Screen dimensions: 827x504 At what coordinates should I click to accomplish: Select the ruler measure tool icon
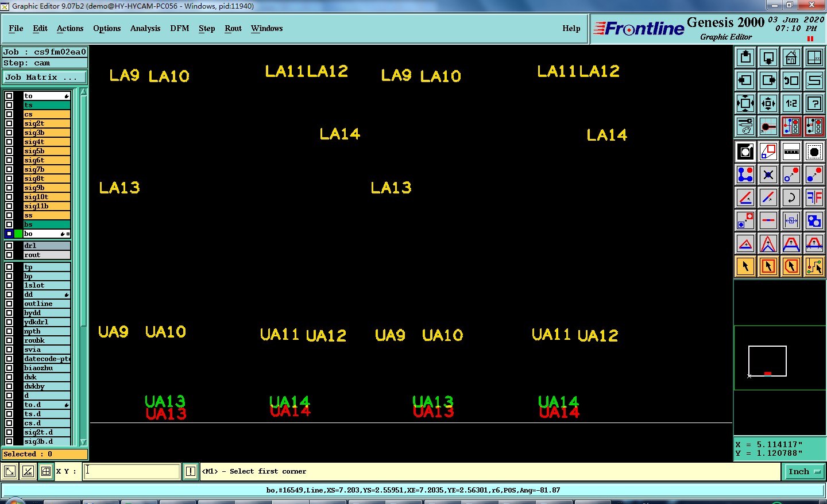click(x=791, y=152)
